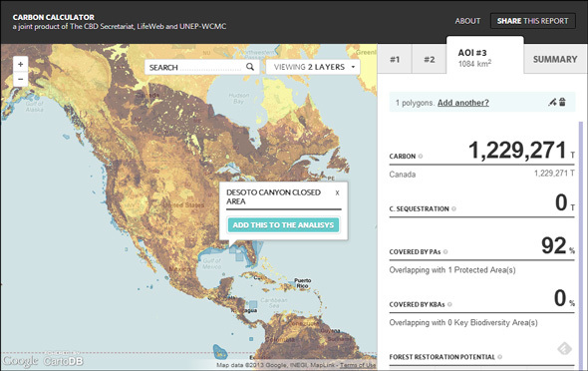Switch to the #1 area tab
The width and height of the screenshot is (588, 371).
click(395, 59)
